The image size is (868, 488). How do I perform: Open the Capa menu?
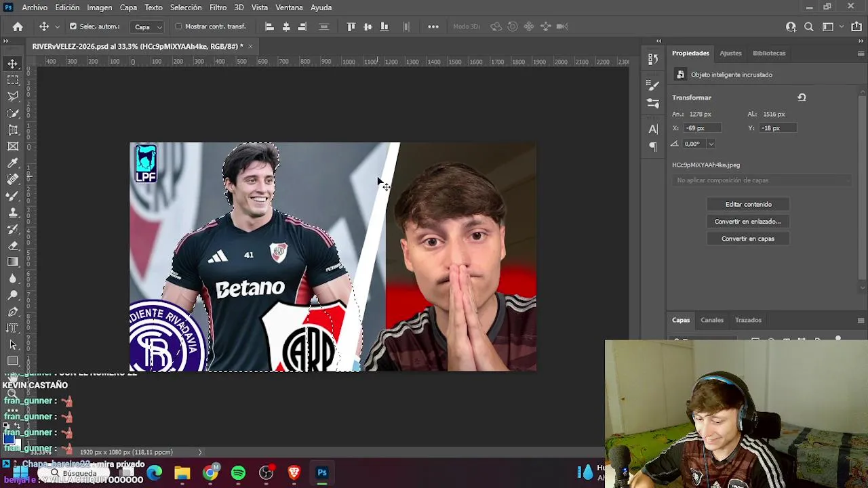tap(128, 7)
